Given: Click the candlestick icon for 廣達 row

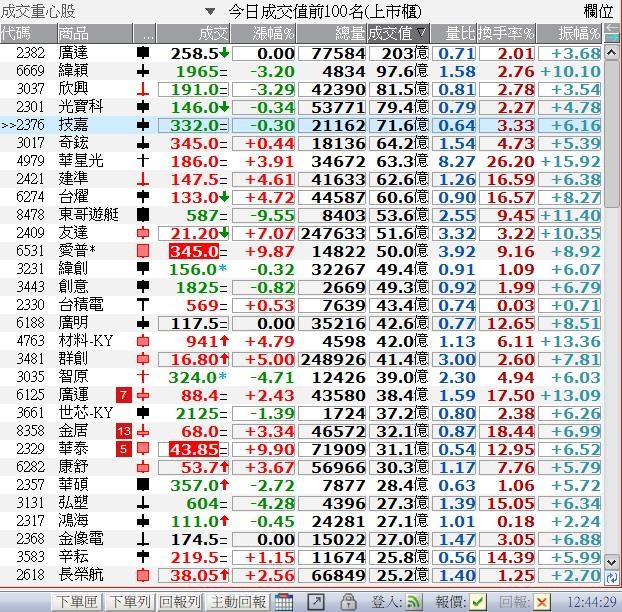Looking at the screenshot, I should click(143, 52).
